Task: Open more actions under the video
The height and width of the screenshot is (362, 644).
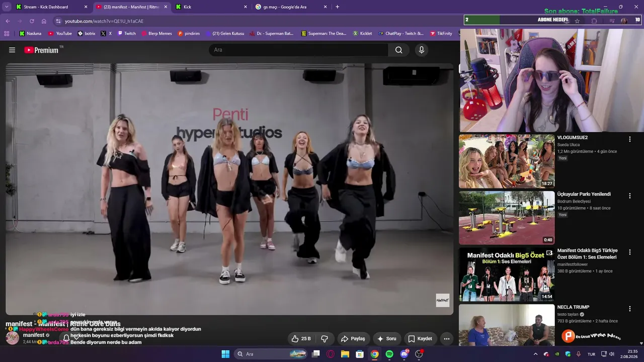Action: pyautogui.click(x=447, y=338)
